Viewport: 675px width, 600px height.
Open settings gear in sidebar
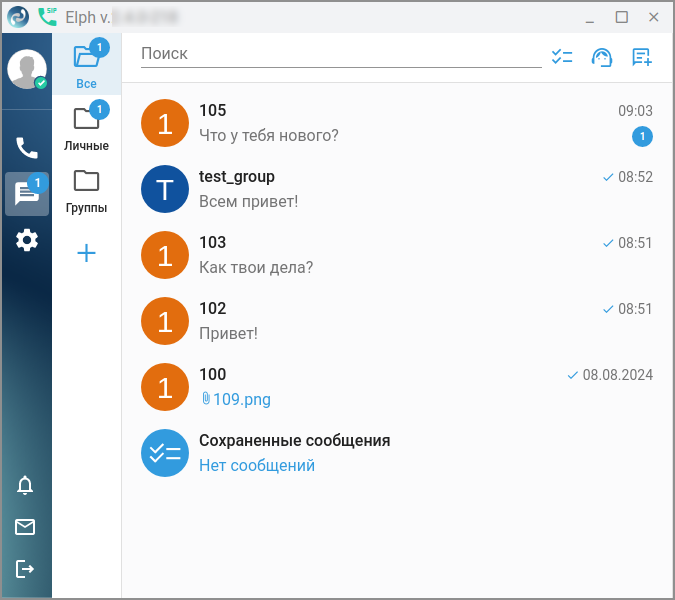(27, 240)
